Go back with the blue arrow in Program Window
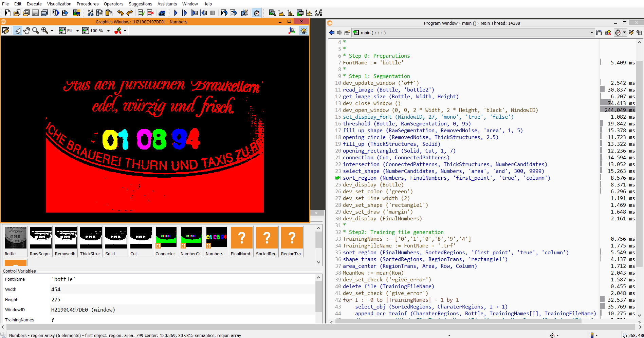644x338 pixels. coord(332,33)
